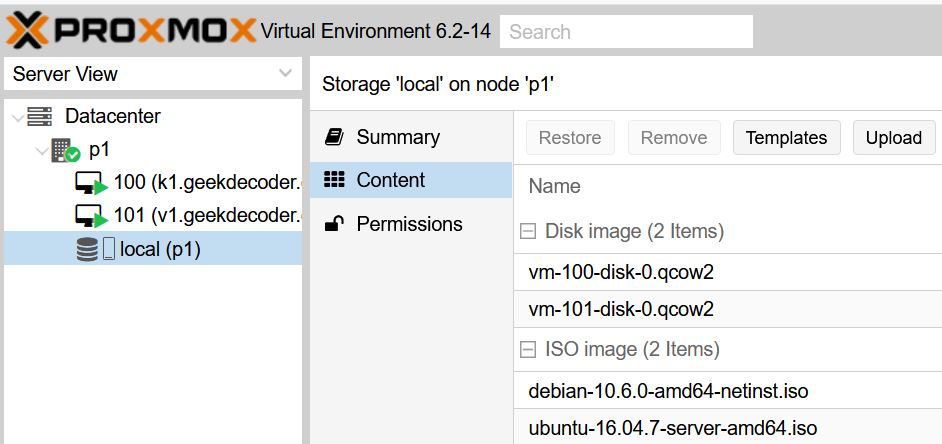Screen dimensions: 942x444
Task: Click the Templates button
Action: coord(786,138)
